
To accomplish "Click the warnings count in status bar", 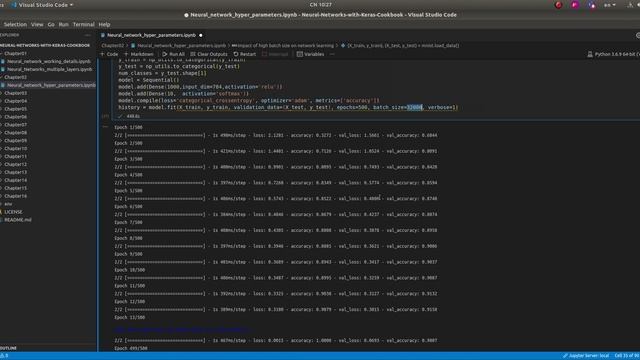I will coord(4,356).
